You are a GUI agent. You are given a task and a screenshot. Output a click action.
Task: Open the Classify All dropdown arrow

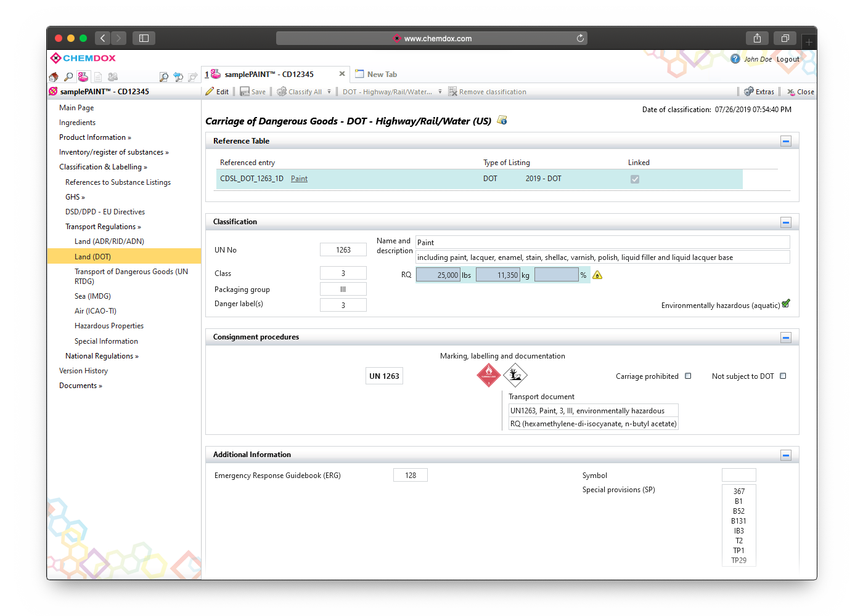pos(329,92)
